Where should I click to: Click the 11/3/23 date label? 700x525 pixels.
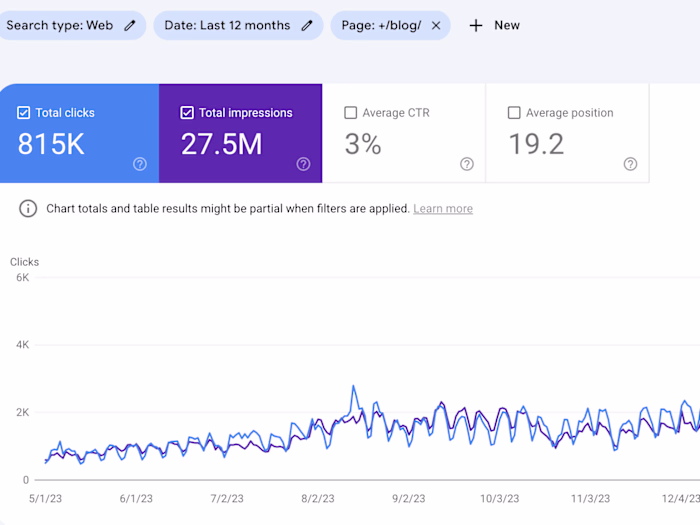pyautogui.click(x=590, y=499)
